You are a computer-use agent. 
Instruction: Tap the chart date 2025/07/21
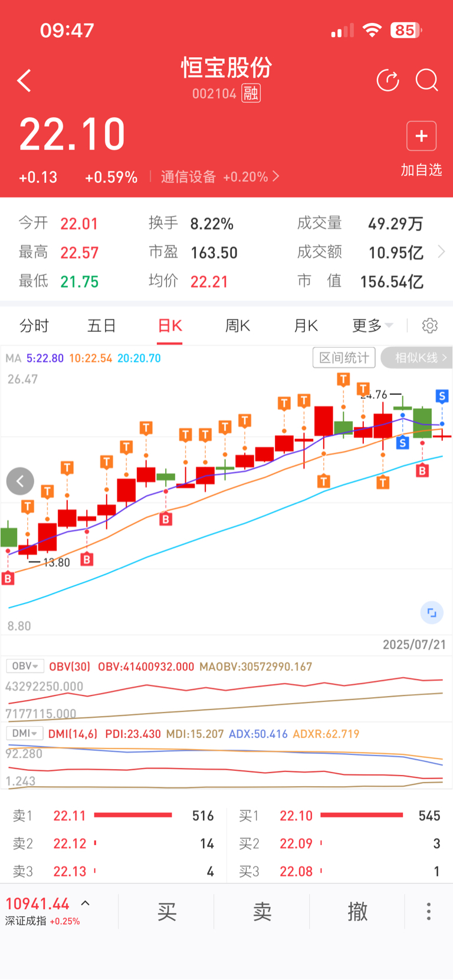[x=414, y=644]
